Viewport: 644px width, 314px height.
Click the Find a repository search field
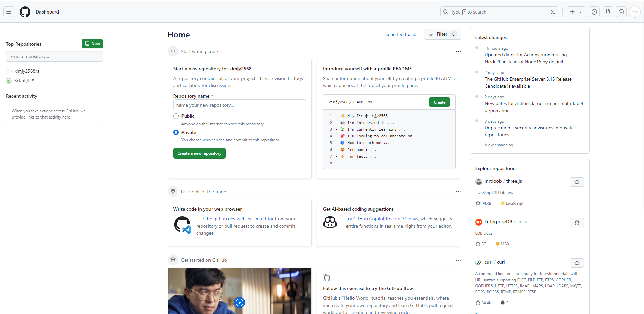point(54,56)
